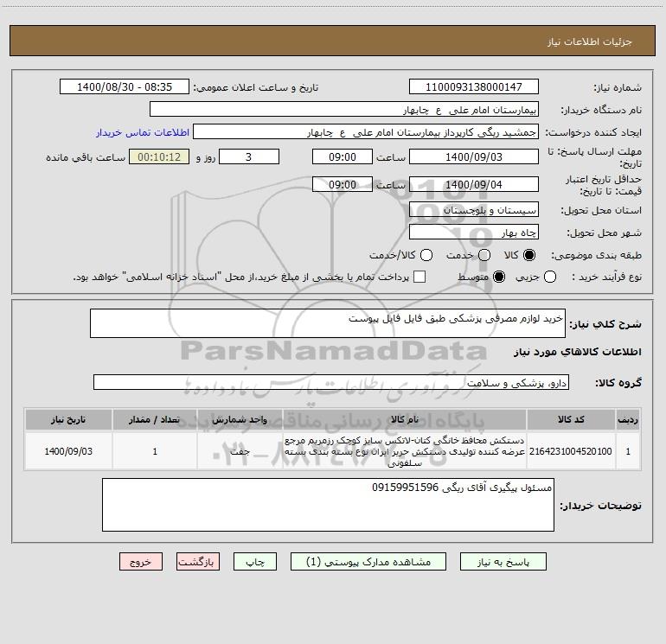Viewport: 666px width, 644px height.
Task: Click the نام کالا column header
Action: point(405,419)
